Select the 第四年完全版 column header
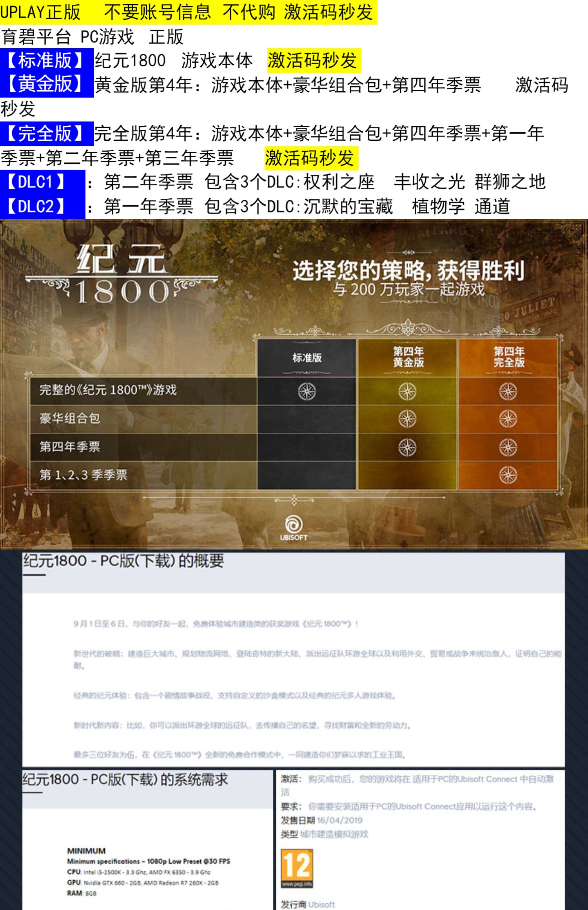 [508, 357]
